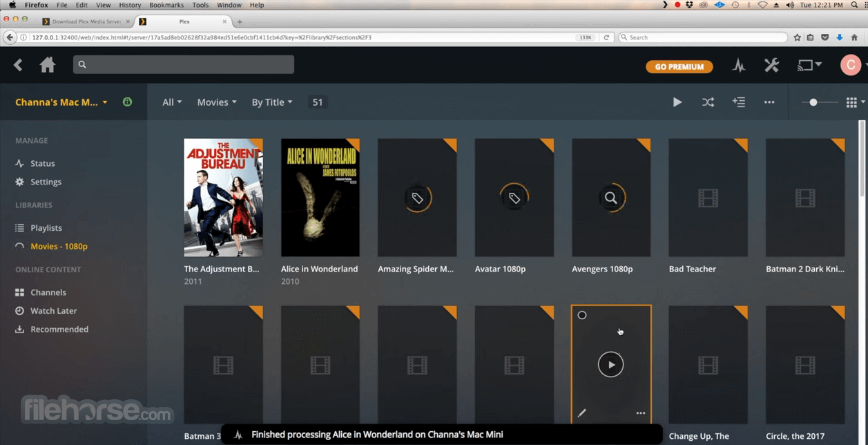
Task: Play the highlighted movie tile
Action: point(611,365)
